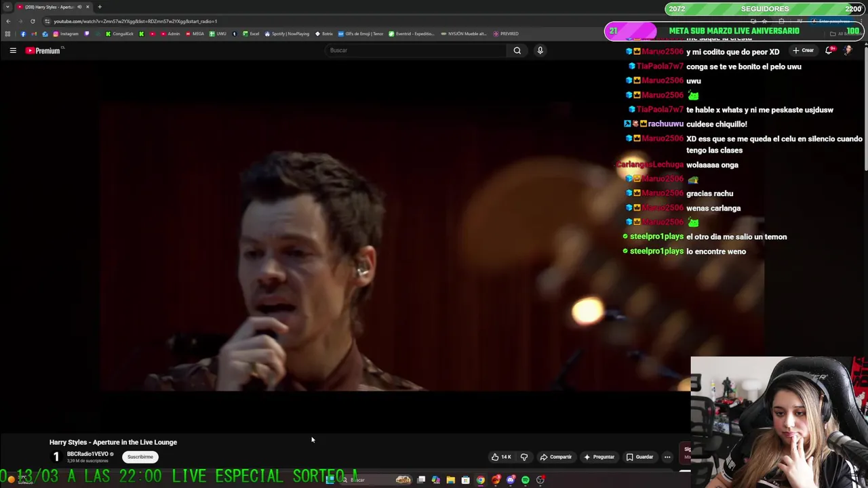Open Spotify from the taskbar
The image size is (868, 488).
pos(526,480)
